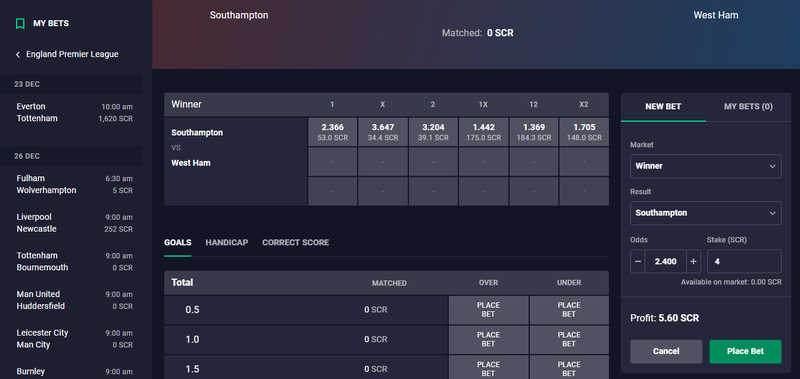Select the GOALS tab
The image size is (800, 379).
[x=178, y=242]
